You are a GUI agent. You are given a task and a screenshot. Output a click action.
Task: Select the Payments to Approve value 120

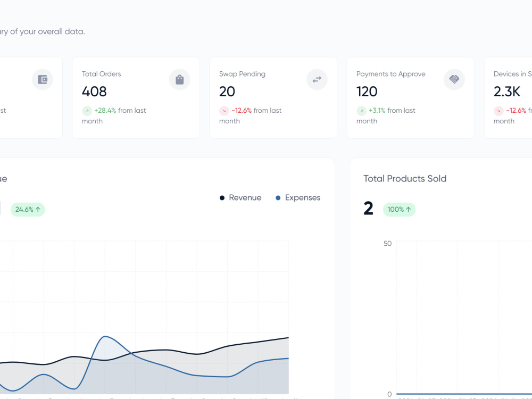[x=367, y=92]
